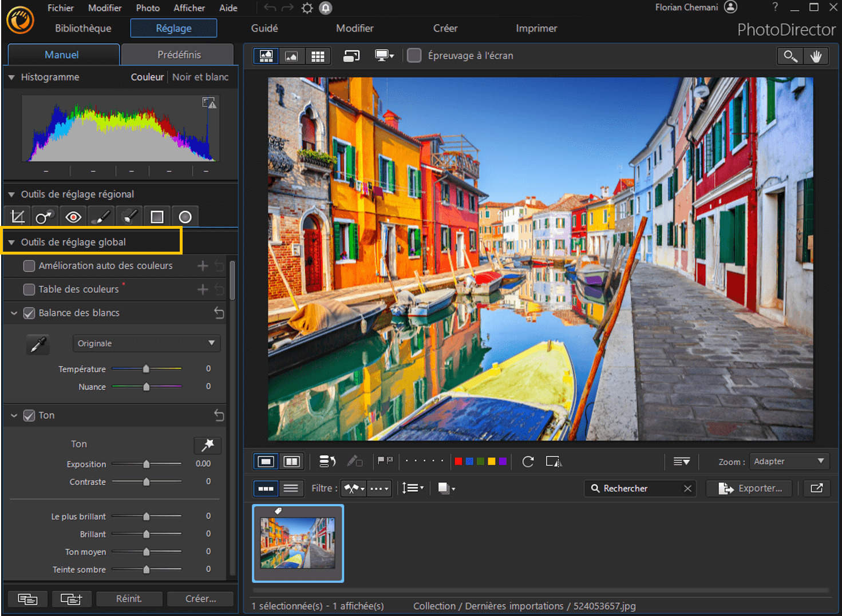842x616 pixels.
Task: Apply the red color label swatch
Action: (458, 461)
